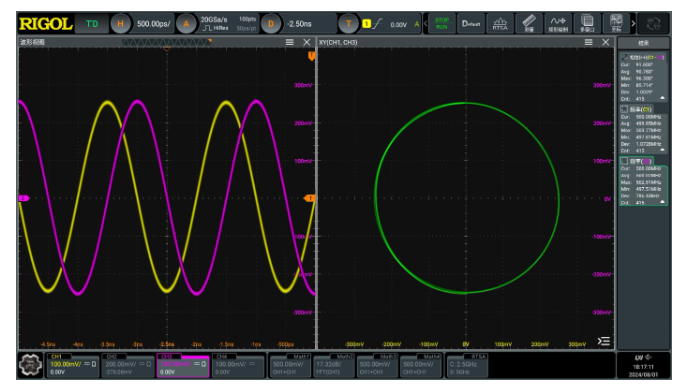Close the XY(CH1, CH3) window
Screen dimensions: 683x388
click(605, 42)
